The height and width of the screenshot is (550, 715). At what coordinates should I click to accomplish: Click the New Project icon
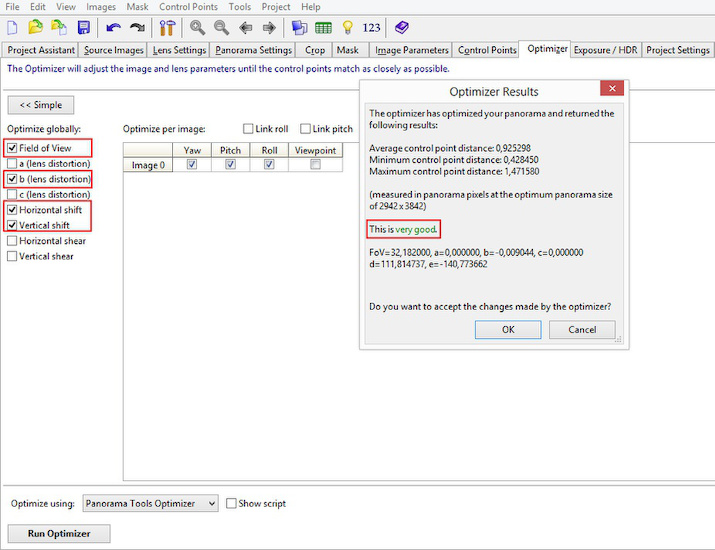coord(14,28)
